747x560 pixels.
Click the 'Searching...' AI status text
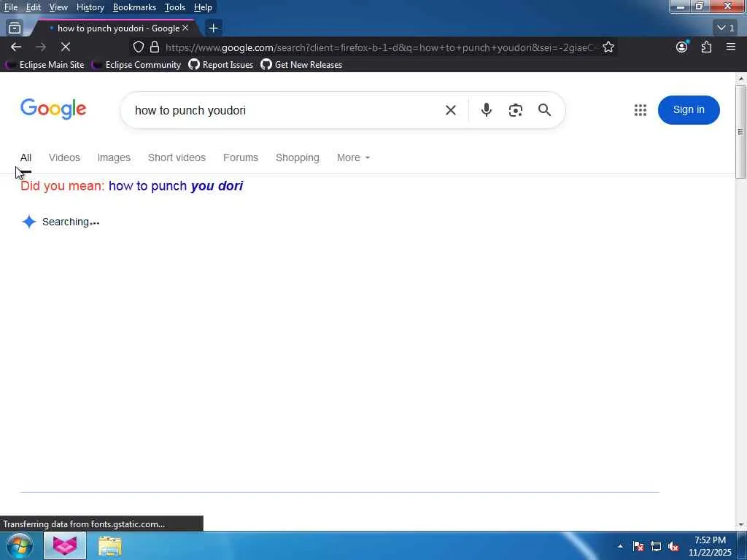[x=71, y=222]
